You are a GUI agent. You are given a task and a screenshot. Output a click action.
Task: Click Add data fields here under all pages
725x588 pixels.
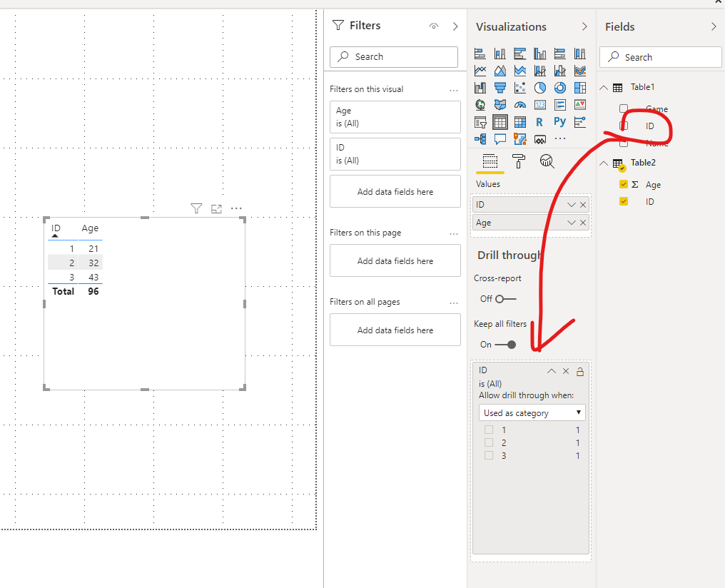[395, 330]
